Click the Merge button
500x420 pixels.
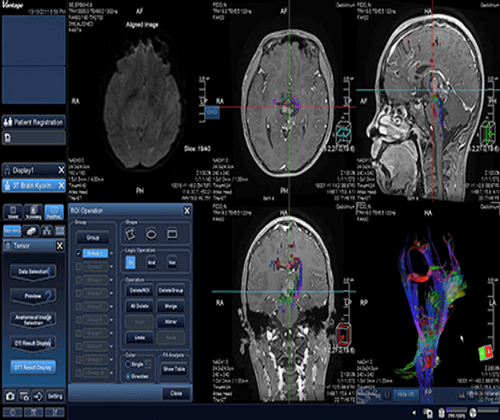pos(171,306)
